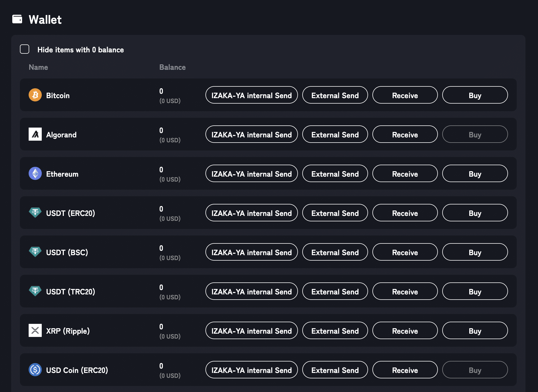Image resolution: width=538 pixels, height=392 pixels.
Task: Click the Bitcoin coin icon
Action: 35,95
